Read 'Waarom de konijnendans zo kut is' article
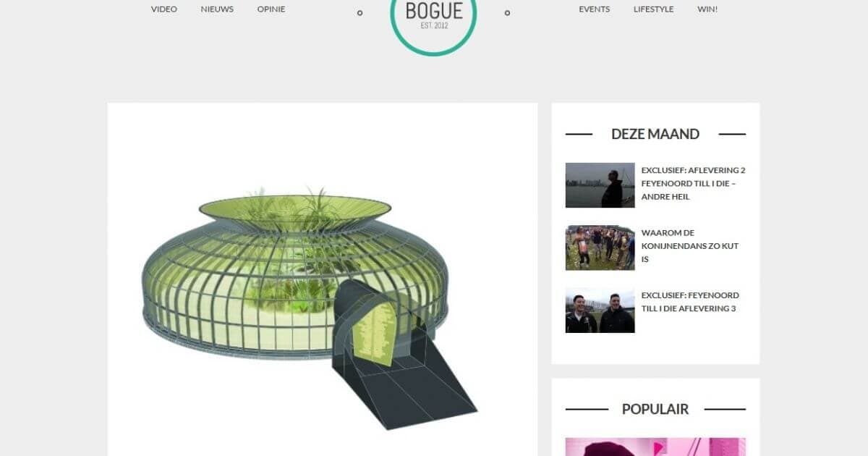Image resolution: width=868 pixels, height=456 pixels. [690, 246]
